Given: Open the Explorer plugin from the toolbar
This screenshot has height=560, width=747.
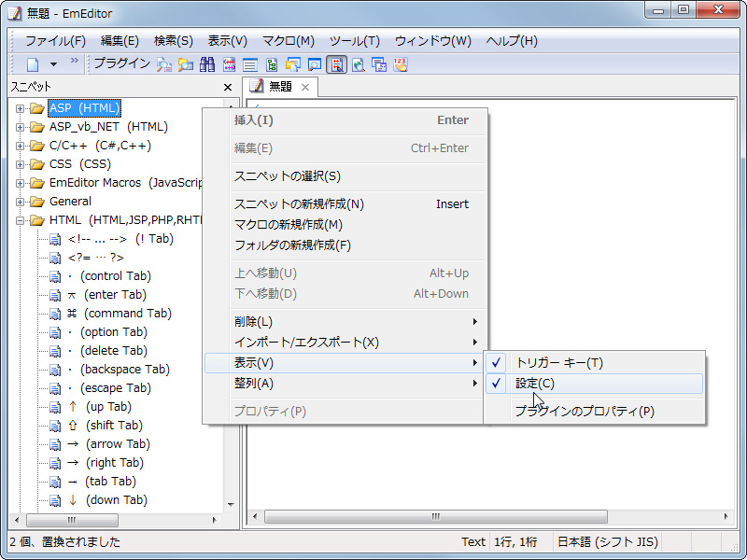Looking at the screenshot, I should (x=185, y=64).
